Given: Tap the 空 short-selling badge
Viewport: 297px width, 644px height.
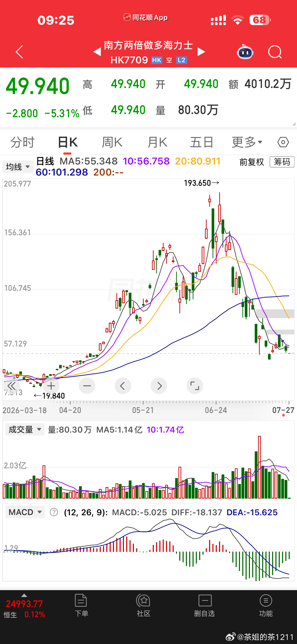Looking at the screenshot, I should (x=169, y=60).
